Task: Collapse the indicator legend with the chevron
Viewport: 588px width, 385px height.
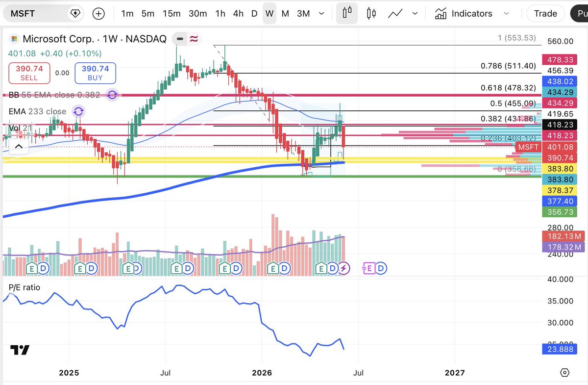Action: point(18,146)
